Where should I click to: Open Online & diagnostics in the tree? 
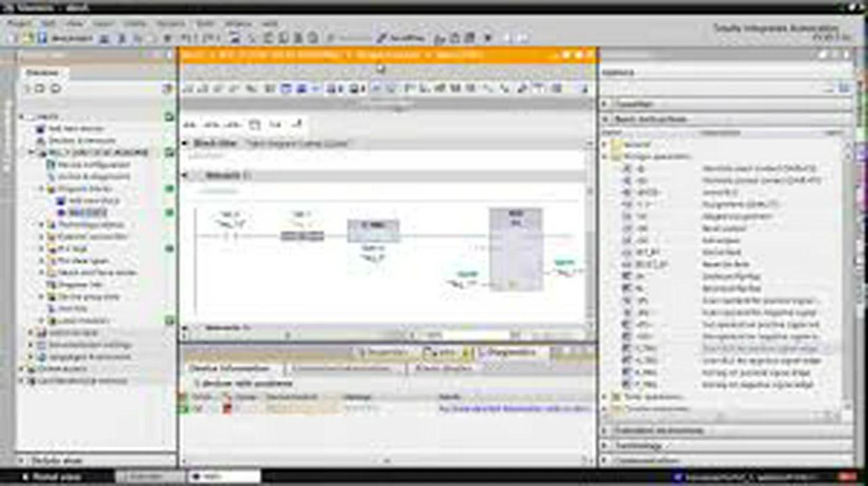click(88, 176)
